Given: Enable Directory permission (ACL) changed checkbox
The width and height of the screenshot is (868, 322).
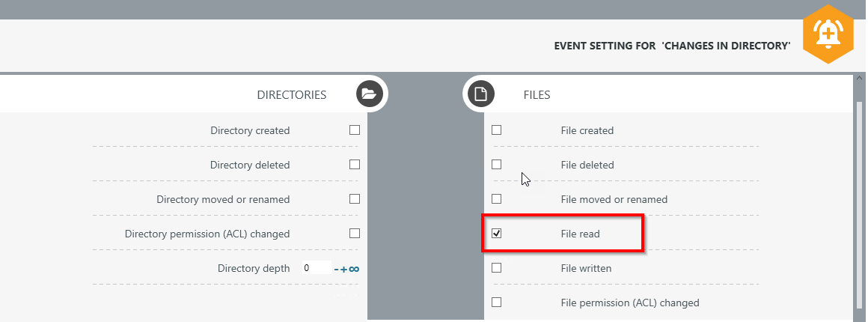Looking at the screenshot, I should 355,234.
